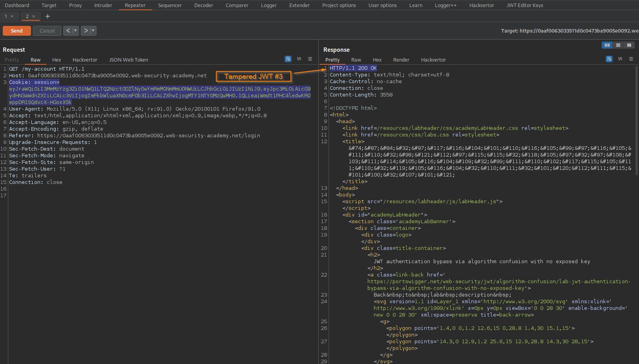Select Repeater sub-tab 2

27,16
